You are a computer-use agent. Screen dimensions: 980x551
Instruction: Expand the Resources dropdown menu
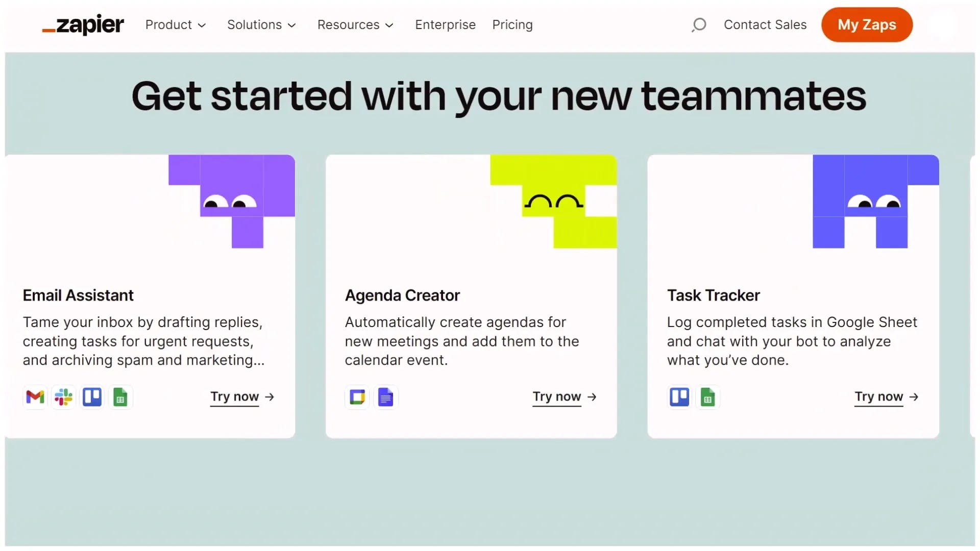click(355, 24)
